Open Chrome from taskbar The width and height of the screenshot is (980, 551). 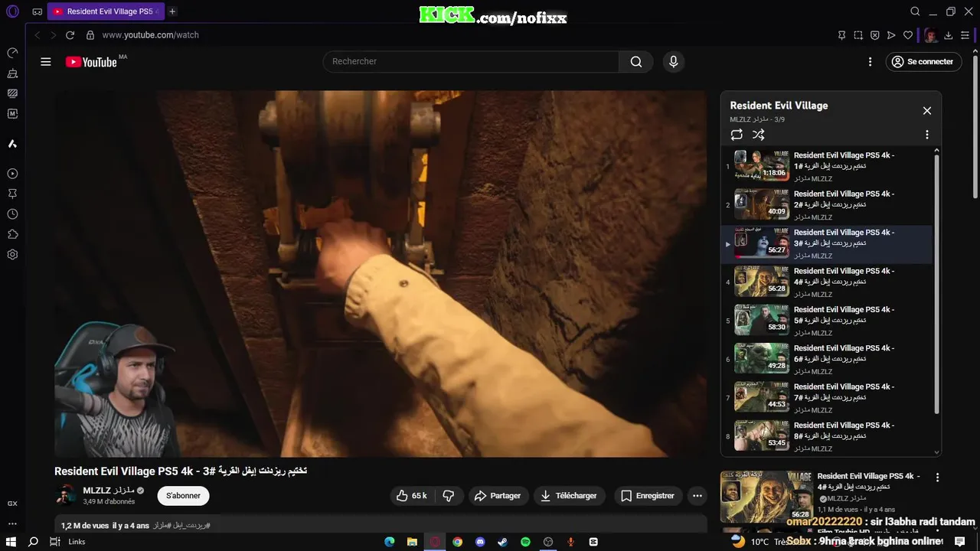[457, 542]
